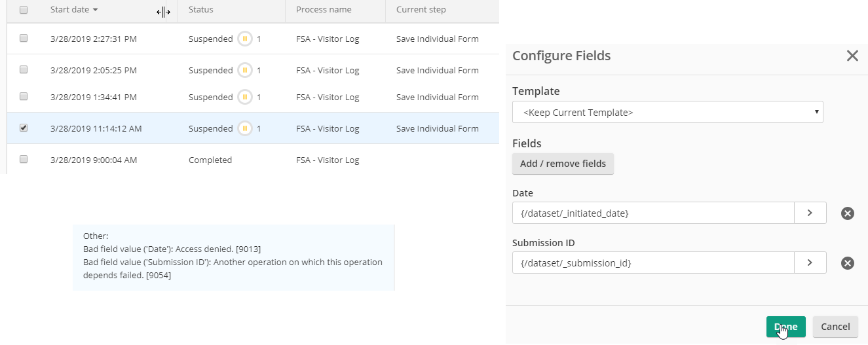Expand the Submission ID value picker arrow
The image size is (868, 345).
tap(810, 263)
